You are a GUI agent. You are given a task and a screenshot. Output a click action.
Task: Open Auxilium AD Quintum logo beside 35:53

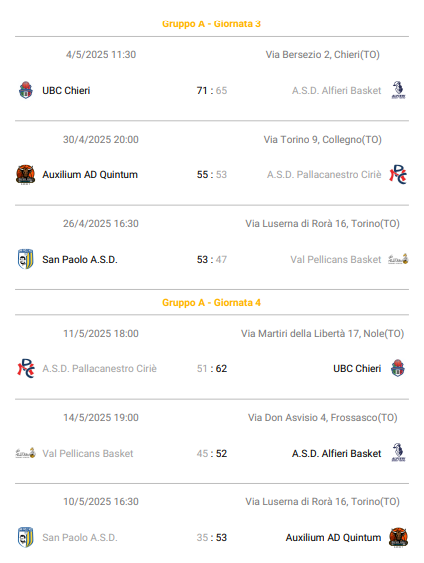[x=398, y=538]
